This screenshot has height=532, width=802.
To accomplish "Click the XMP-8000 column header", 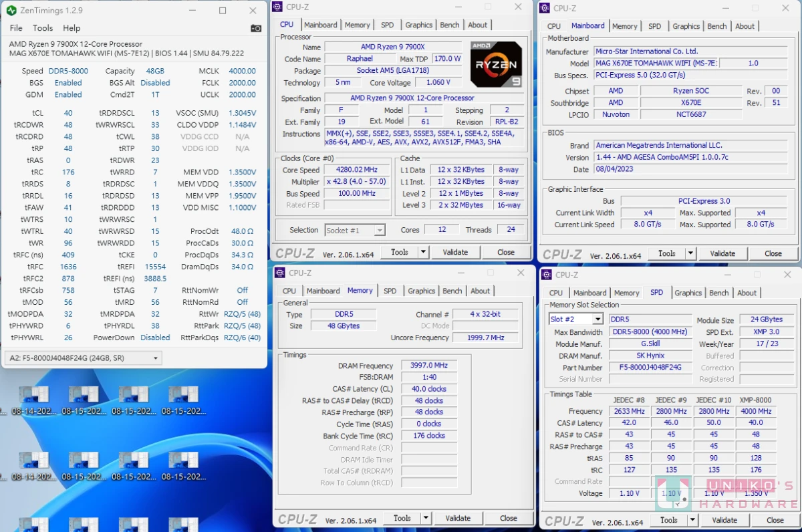I will click(755, 400).
